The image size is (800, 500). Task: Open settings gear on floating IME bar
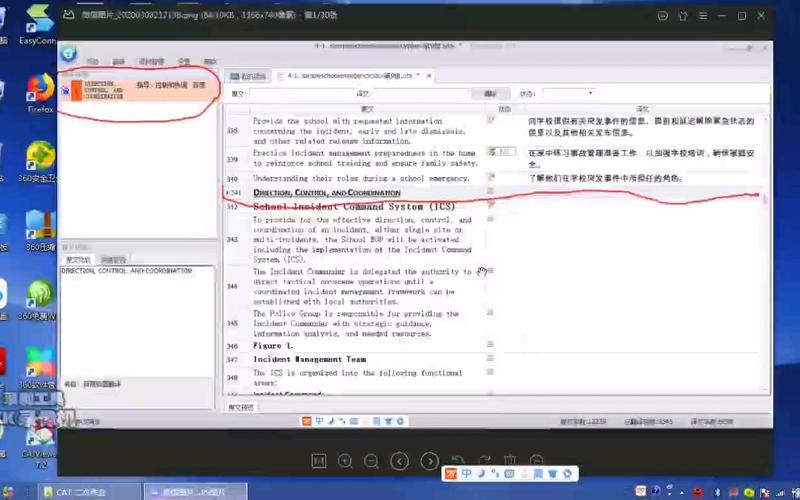click(x=567, y=473)
